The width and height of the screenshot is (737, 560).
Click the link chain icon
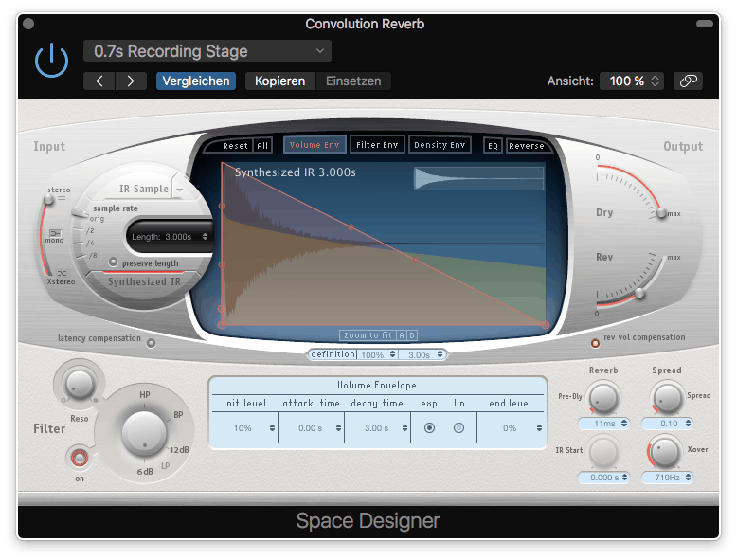coord(688,81)
